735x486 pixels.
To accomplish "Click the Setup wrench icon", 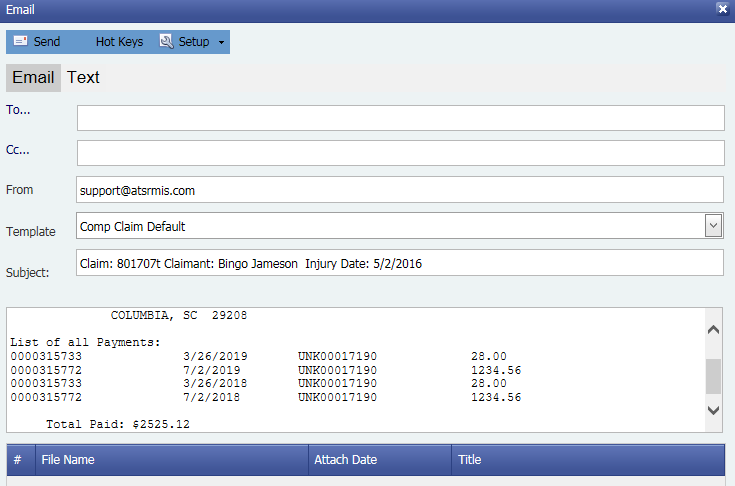I will [x=166, y=42].
